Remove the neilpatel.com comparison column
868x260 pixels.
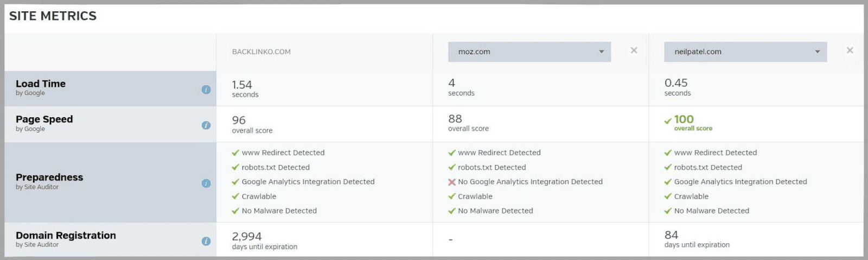[x=850, y=50]
